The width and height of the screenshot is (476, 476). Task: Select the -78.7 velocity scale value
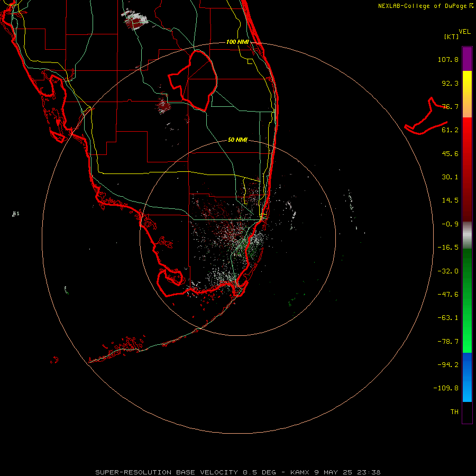point(448,342)
